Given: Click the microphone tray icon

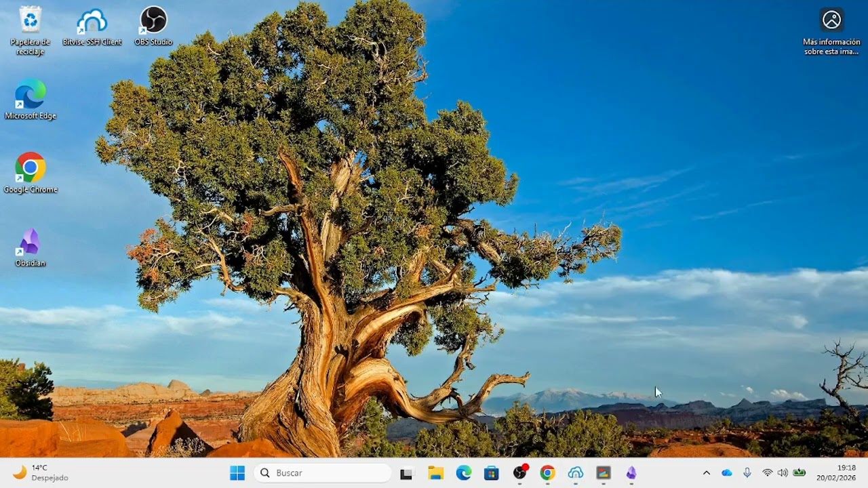Looking at the screenshot, I should coord(747,473).
